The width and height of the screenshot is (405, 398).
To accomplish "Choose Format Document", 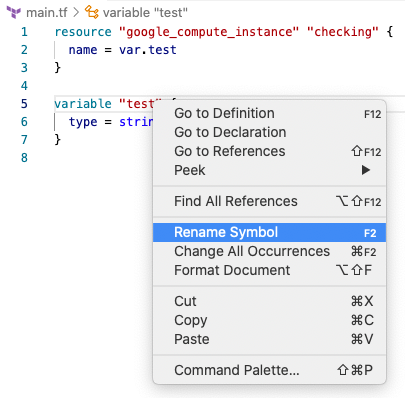I will (269, 270).
